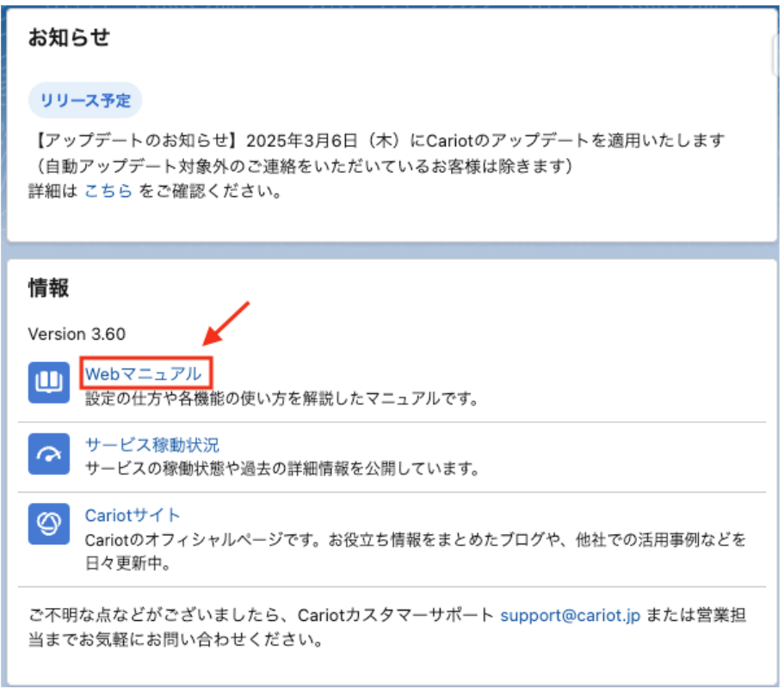Click the service status gauge icon
Screen dimensions: 784x694
coord(49,454)
